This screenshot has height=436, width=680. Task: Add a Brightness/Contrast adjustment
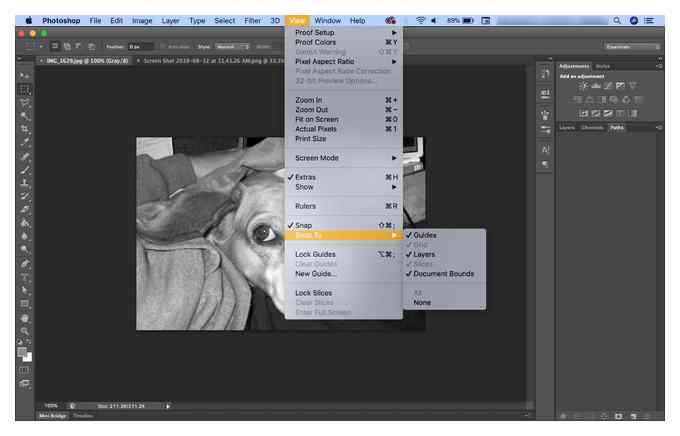pyautogui.click(x=584, y=86)
